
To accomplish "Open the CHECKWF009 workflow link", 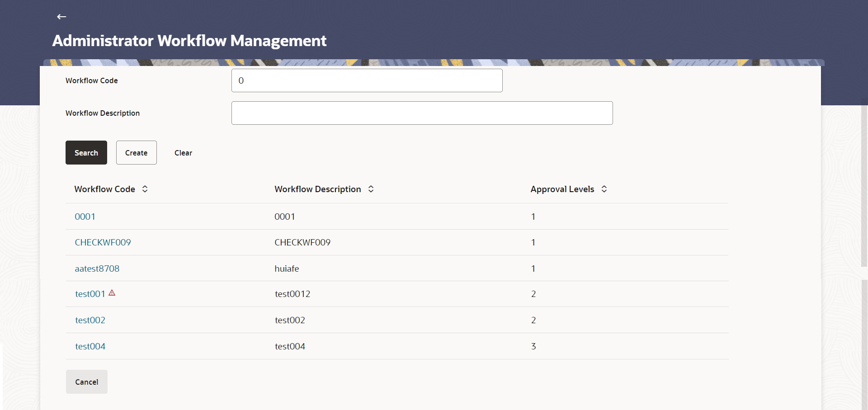I will pyautogui.click(x=103, y=242).
